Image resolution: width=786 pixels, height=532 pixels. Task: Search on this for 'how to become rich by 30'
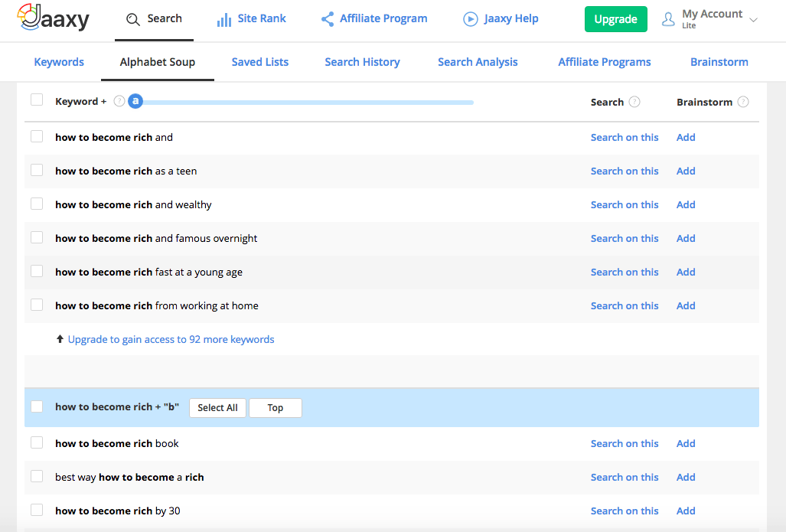[x=625, y=511]
